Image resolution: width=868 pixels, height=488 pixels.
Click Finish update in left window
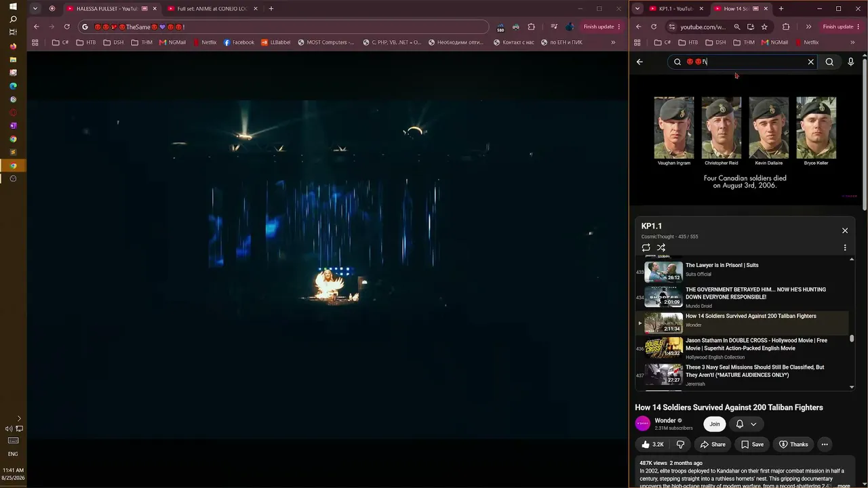click(601, 27)
